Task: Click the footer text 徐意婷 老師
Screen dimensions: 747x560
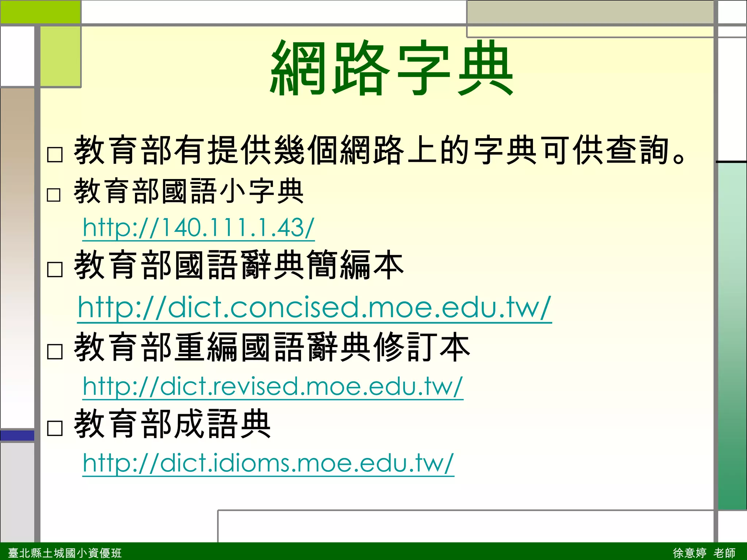Action: [704, 553]
